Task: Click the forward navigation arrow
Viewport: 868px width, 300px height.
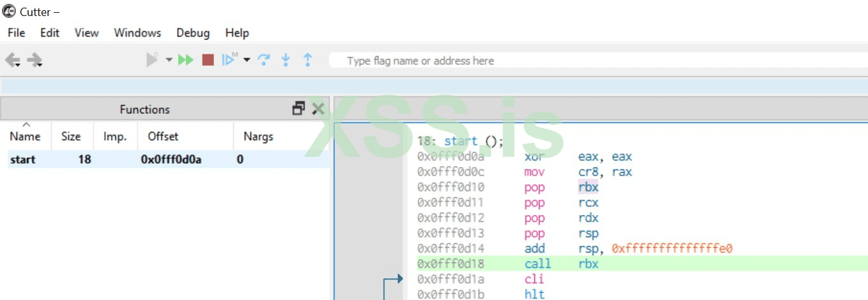Action: click(x=35, y=60)
